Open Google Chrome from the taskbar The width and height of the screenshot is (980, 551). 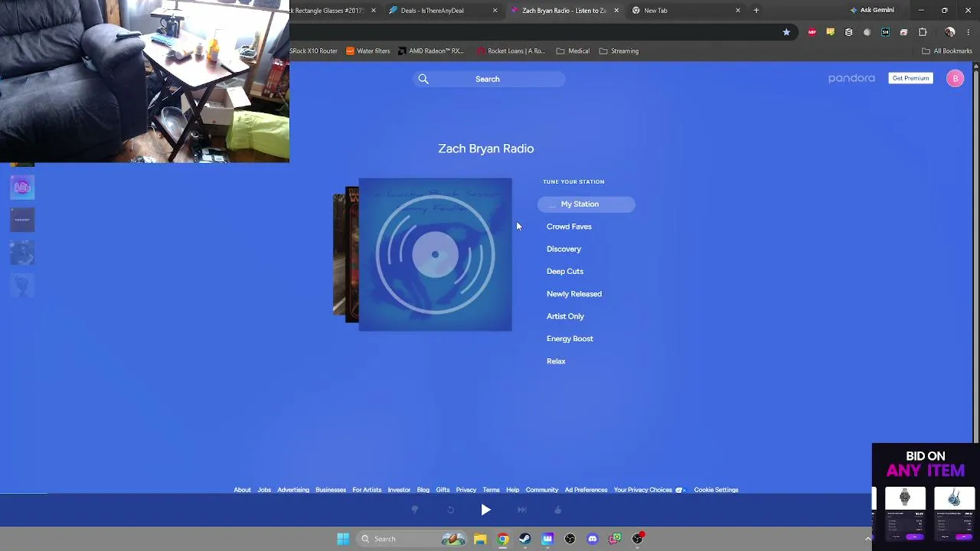pyautogui.click(x=502, y=539)
